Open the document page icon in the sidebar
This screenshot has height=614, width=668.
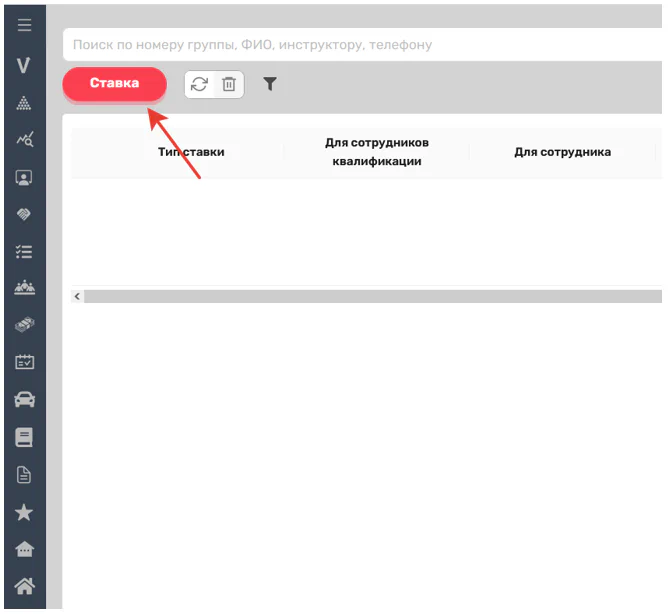[24, 475]
